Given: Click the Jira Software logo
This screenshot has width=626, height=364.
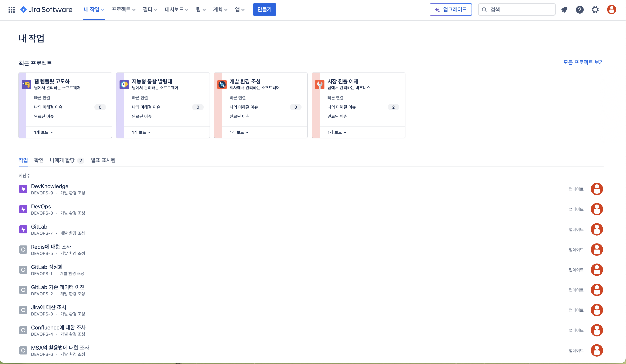Looking at the screenshot, I should [x=46, y=10].
